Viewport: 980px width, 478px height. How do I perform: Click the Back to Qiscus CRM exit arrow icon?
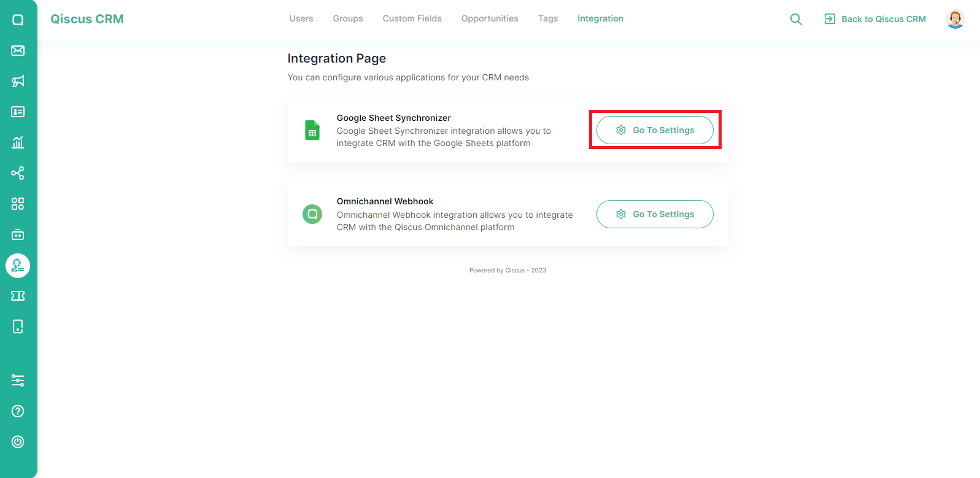click(830, 19)
